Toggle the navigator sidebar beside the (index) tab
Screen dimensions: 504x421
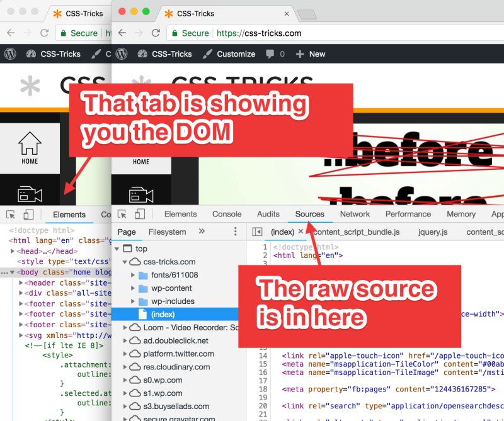pyautogui.click(x=259, y=232)
